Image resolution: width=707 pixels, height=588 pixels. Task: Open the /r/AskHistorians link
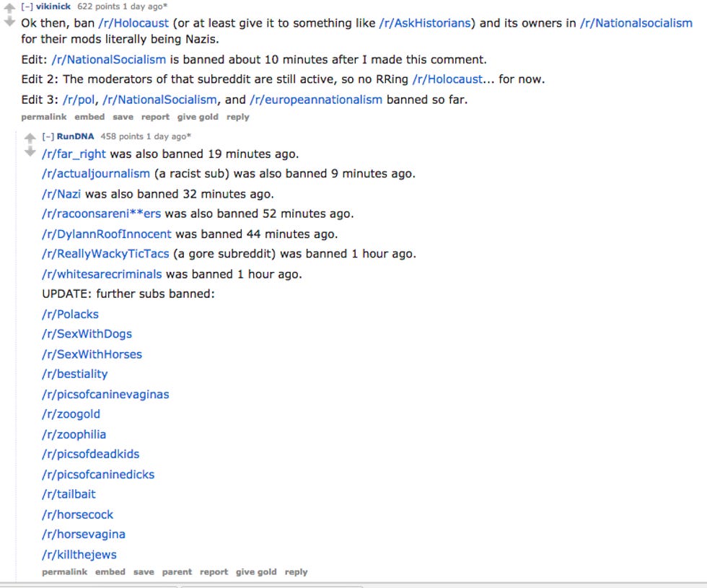[x=425, y=23]
